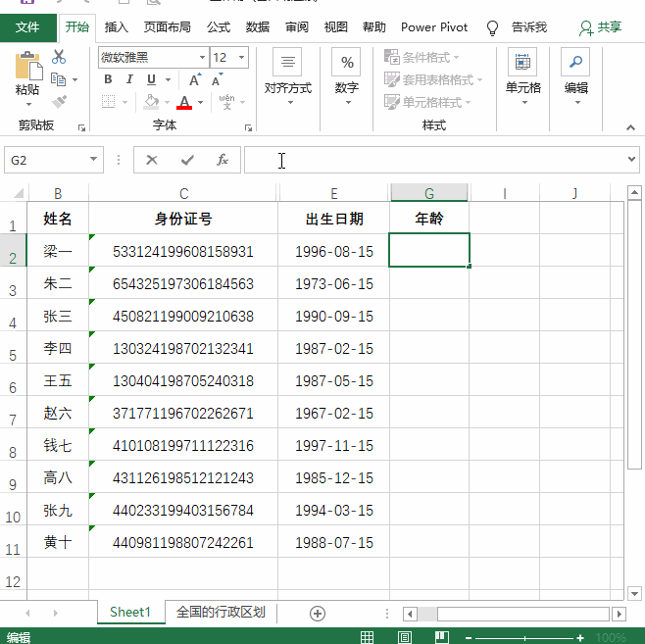Expand the Paste options arrow

point(28,105)
